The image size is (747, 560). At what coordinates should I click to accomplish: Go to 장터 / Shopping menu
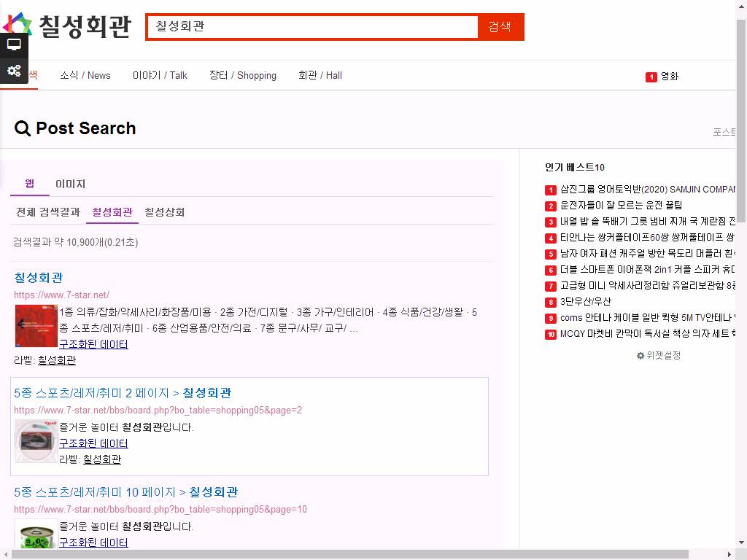tap(242, 76)
